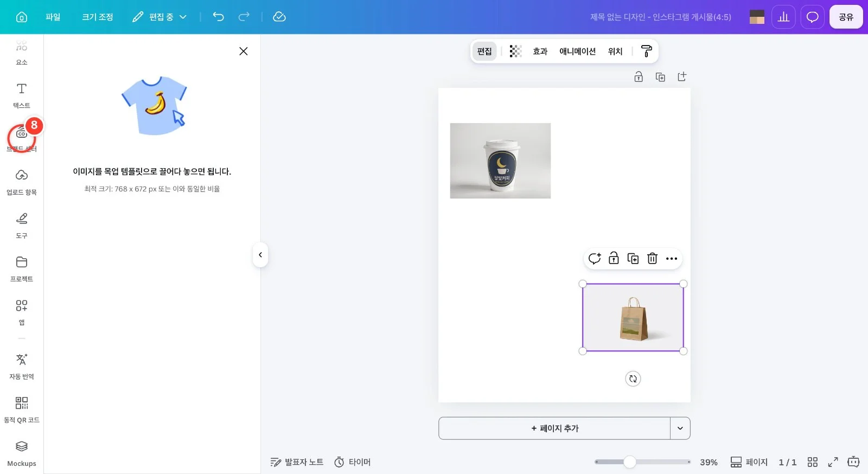This screenshot has height=474, width=868.
Task: Open the 업로드 항목 uploads panel
Action: (22, 182)
